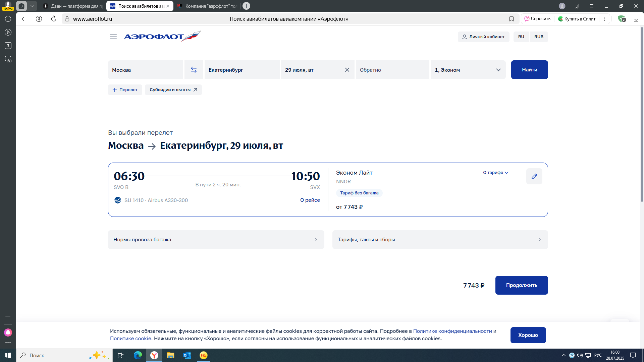This screenshot has height=362, width=644.
Task: Click the Найти search button
Action: 530,70
